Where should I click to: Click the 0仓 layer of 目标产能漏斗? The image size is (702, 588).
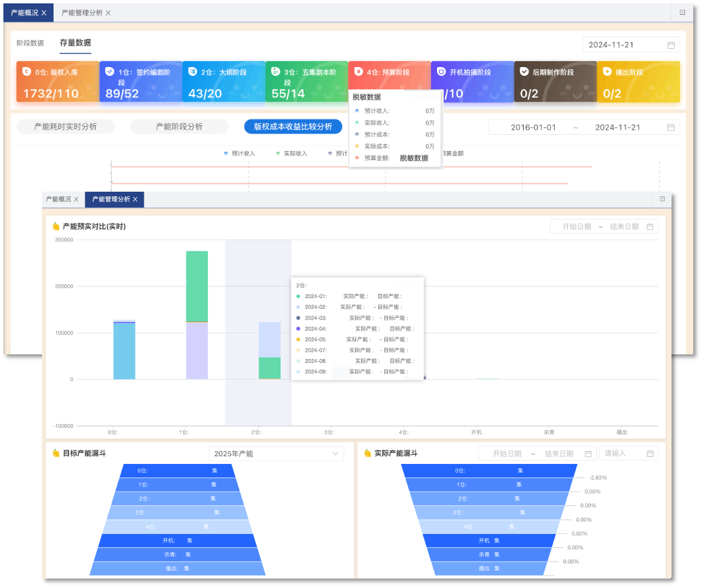click(178, 470)
